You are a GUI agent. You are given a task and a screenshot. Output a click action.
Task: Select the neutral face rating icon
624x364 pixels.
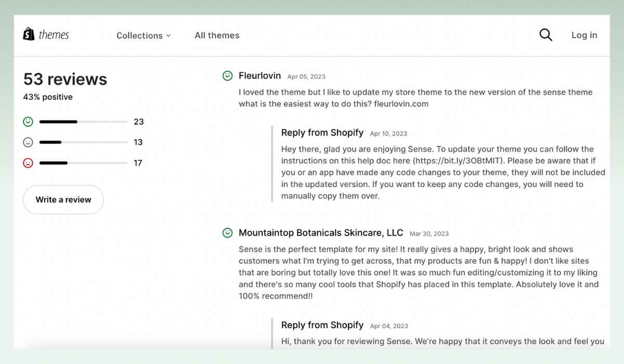point(28,142)
